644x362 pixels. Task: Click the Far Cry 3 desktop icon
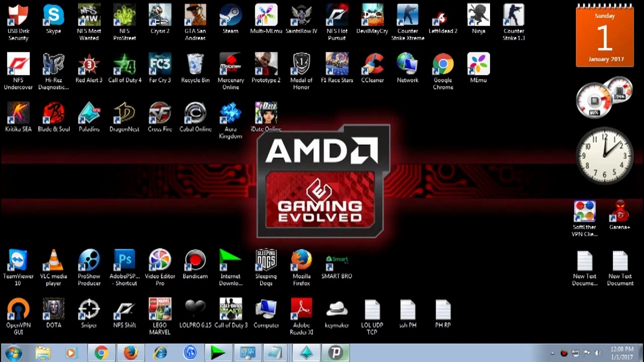160,68
